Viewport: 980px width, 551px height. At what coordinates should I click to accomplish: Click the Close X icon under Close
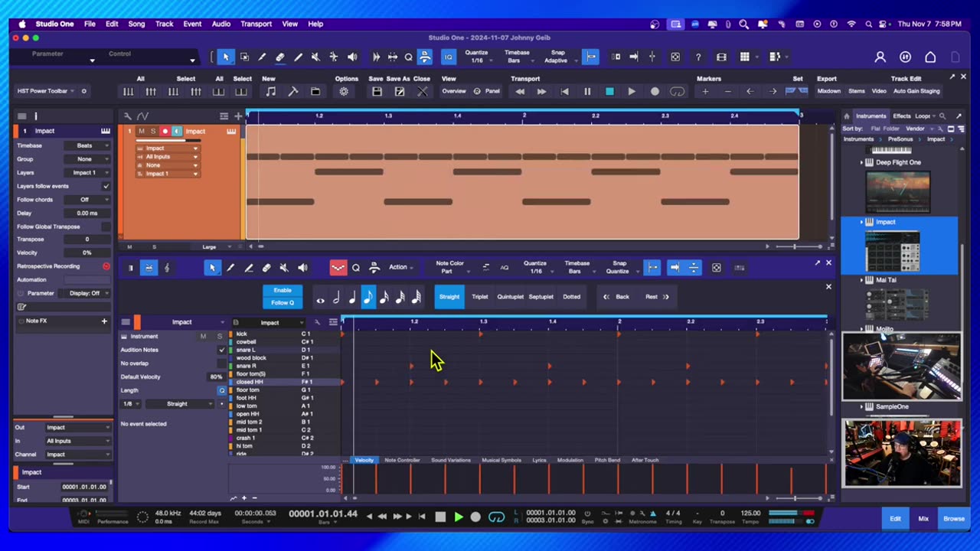tap(422, 91)
